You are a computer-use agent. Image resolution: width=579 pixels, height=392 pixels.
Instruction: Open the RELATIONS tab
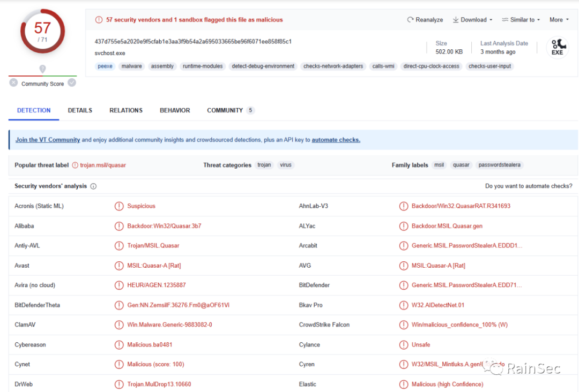click(126, 110)
